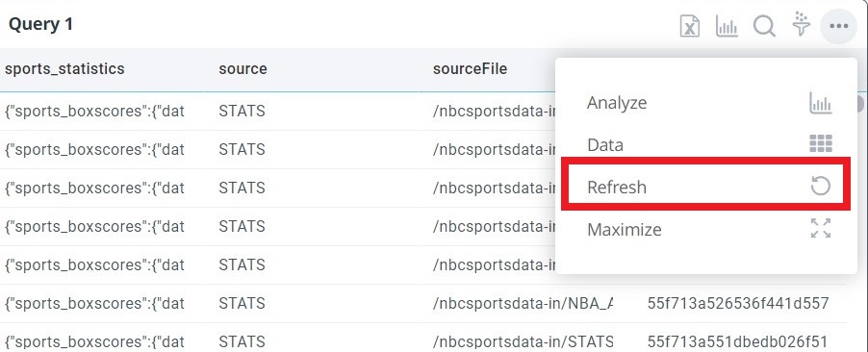Click the sports_statistics column header

click(x=64, y=69)
